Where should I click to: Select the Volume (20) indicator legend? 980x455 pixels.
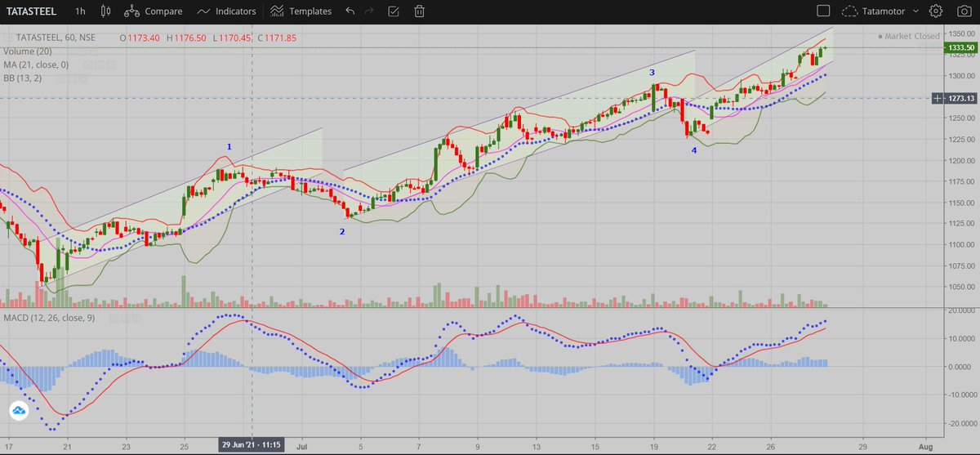(x=27, y=51)
